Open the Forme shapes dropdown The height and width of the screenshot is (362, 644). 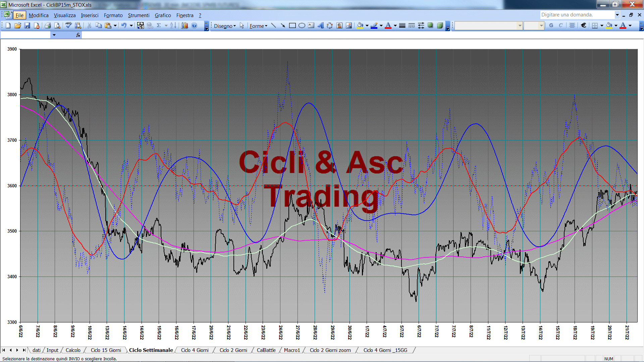pos(258,26)
